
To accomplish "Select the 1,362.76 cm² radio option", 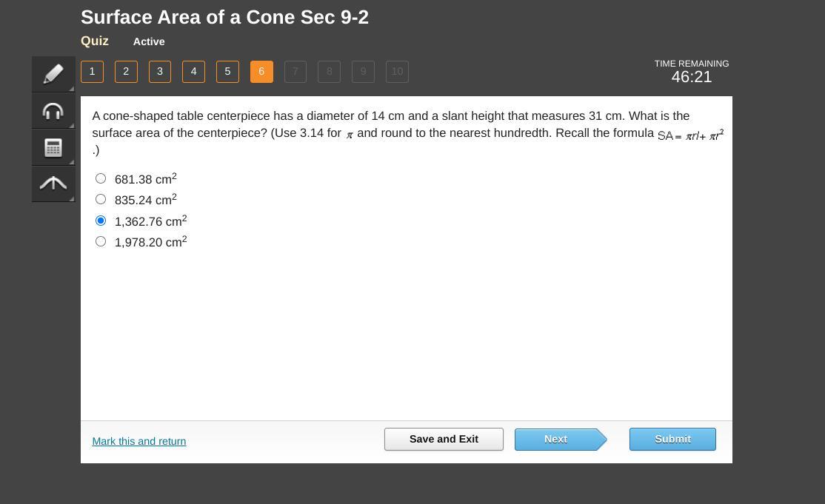I will click(101, 221).
